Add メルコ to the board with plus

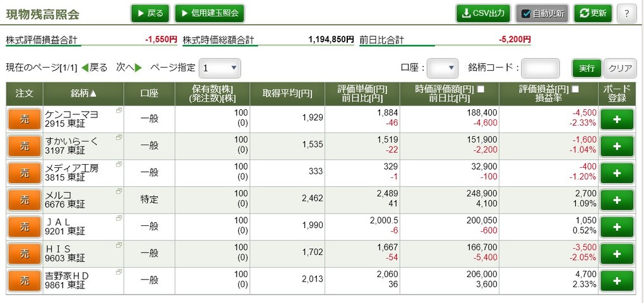[617, 200]
